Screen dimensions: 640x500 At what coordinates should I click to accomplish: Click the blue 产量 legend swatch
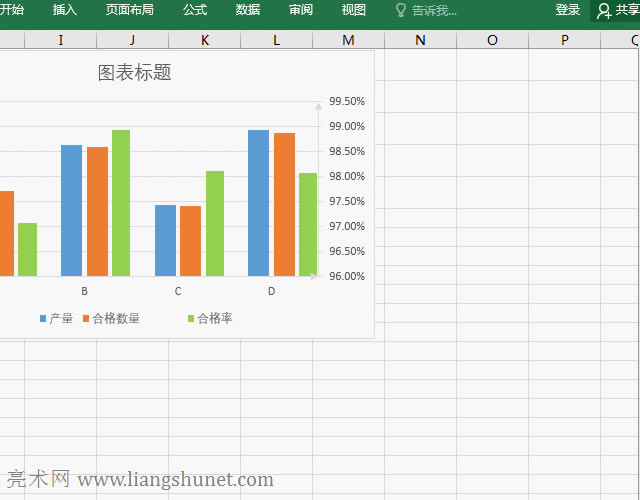click(x=43, y=319)
